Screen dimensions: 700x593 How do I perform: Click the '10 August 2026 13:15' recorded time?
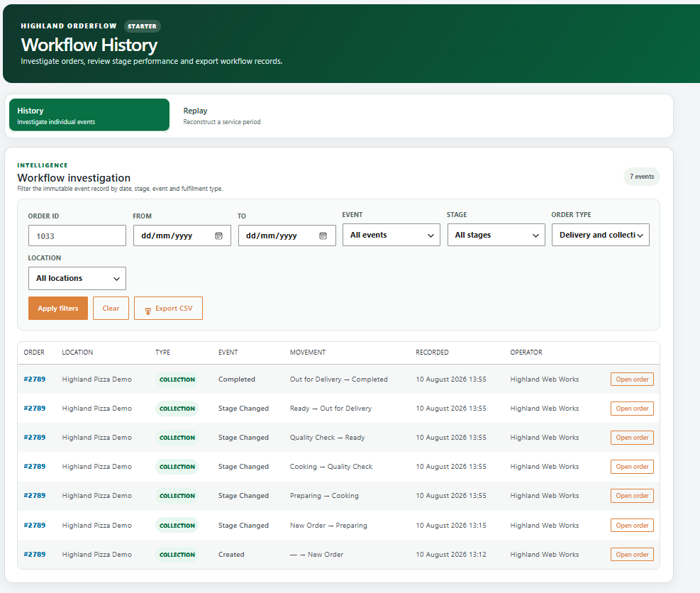pos(451,525)
